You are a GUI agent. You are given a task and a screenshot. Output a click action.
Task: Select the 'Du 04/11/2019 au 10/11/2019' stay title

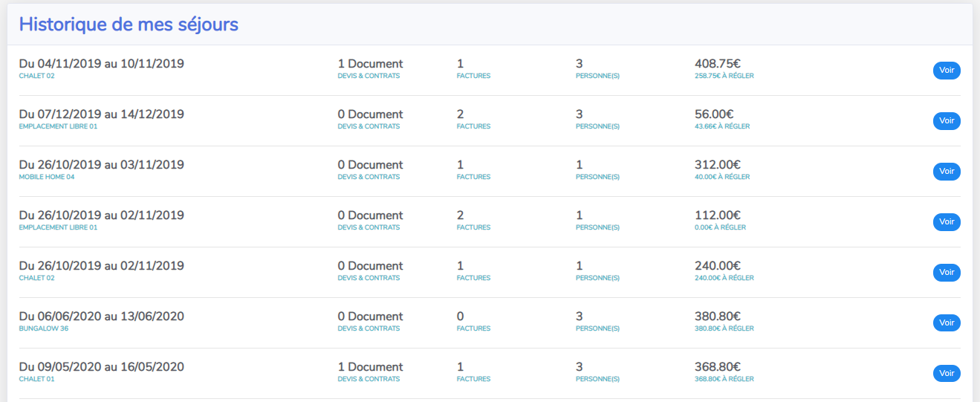pos(101,64)
